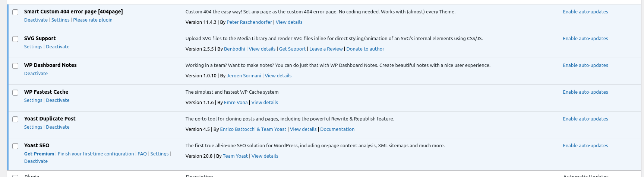Open the Yoast SEO FAQ link
Screen dimensions: 644x177
tap(142, 154)
